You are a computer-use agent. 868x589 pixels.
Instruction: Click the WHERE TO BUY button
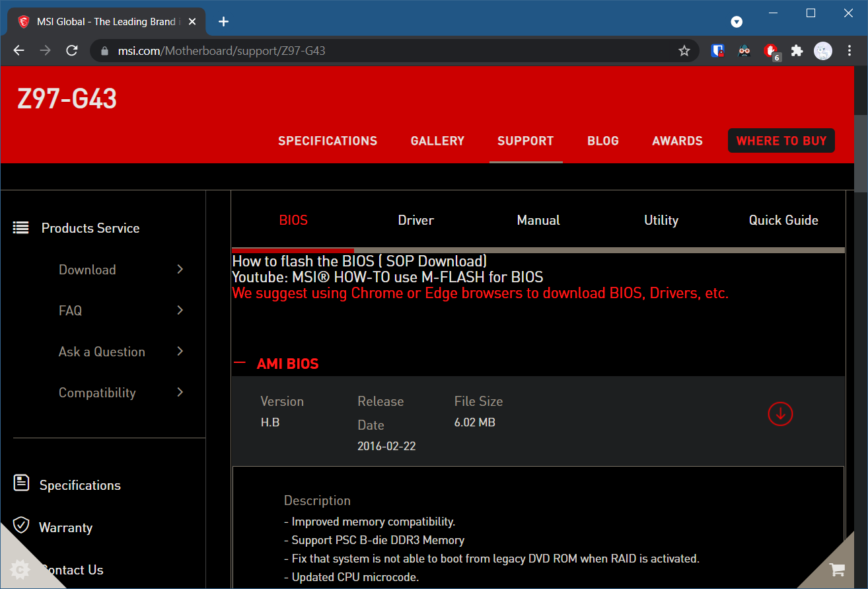tap(781, 141)
